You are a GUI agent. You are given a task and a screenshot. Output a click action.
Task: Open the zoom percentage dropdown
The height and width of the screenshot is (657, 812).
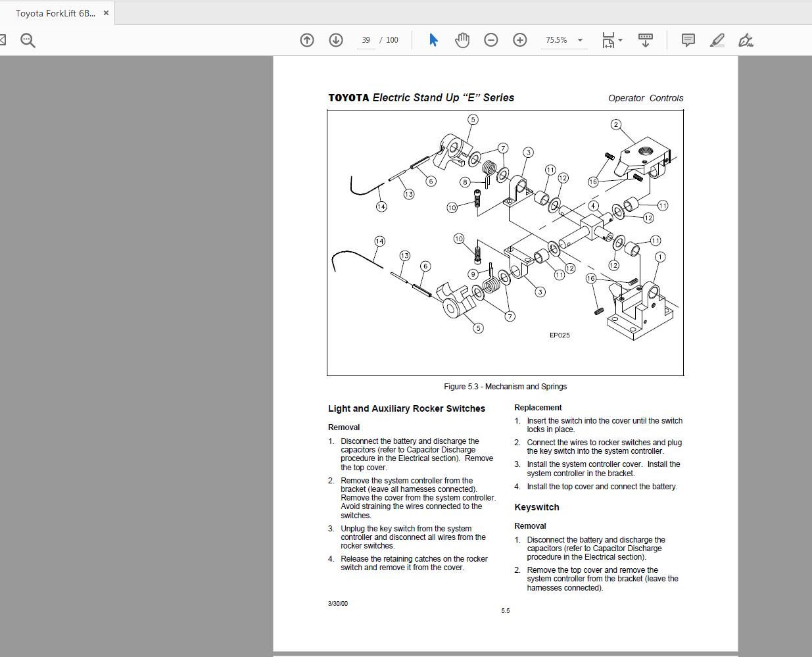pos(580,40)
